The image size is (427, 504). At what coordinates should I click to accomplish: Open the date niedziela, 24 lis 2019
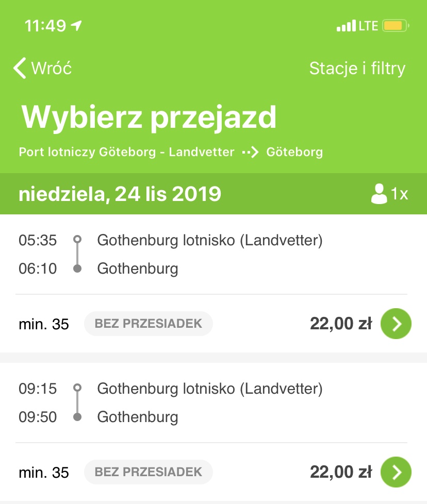pos(120,194)
